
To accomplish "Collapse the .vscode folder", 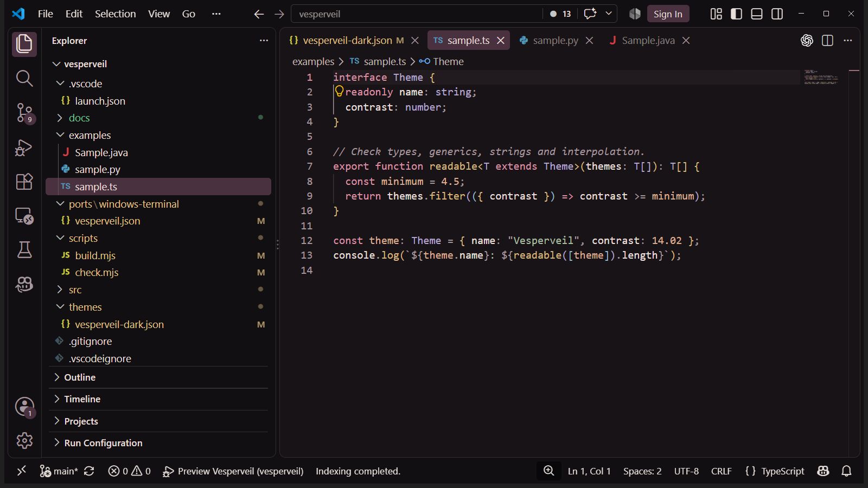I will pos(60,84).
